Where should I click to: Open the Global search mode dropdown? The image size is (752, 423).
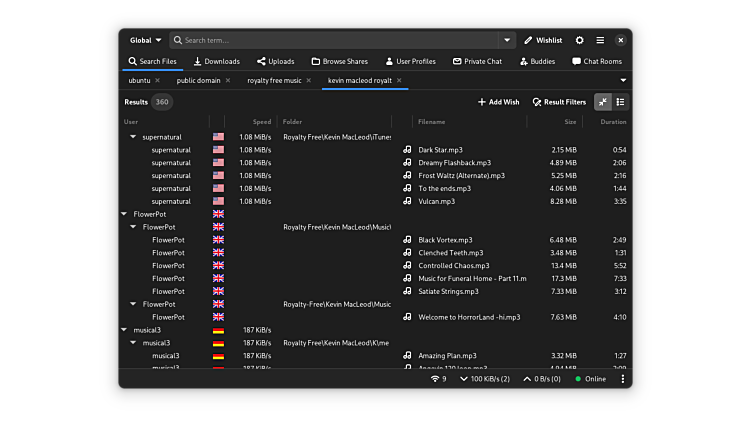pos(145,40)
